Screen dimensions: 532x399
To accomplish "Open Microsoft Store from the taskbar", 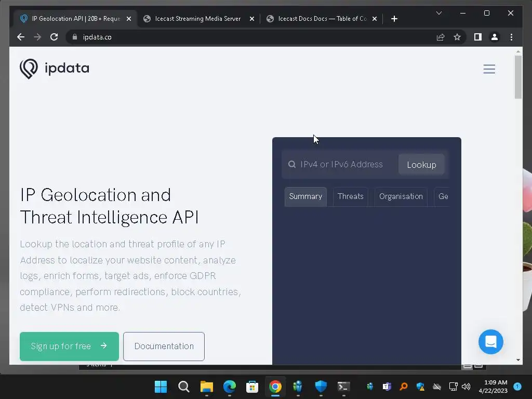I will click(x=252, y=387).
